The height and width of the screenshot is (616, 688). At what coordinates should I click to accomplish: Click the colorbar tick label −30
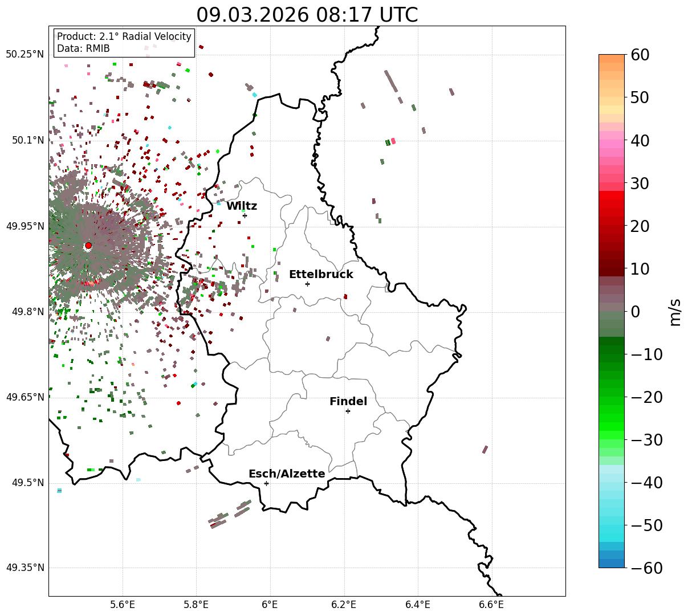pos(647,439)
